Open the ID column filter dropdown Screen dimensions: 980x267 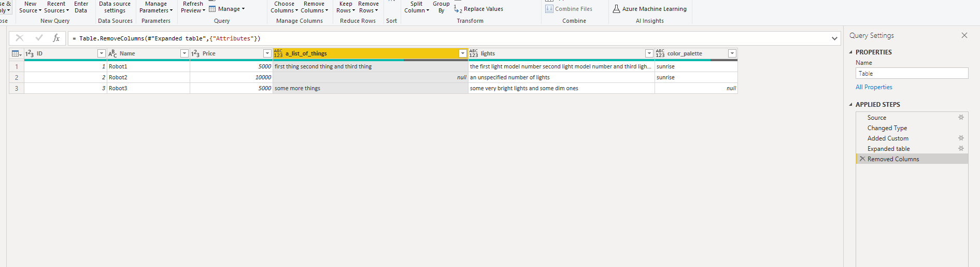(x=102, y=53)
